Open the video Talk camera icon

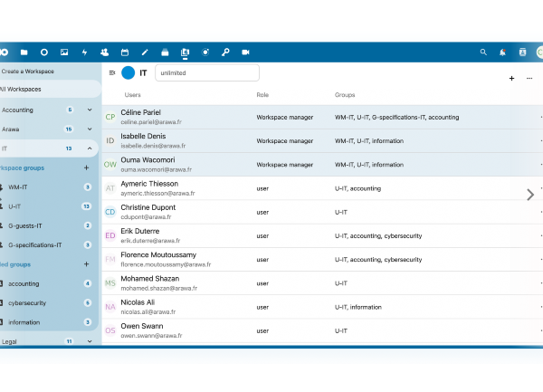tap(245, 53)
